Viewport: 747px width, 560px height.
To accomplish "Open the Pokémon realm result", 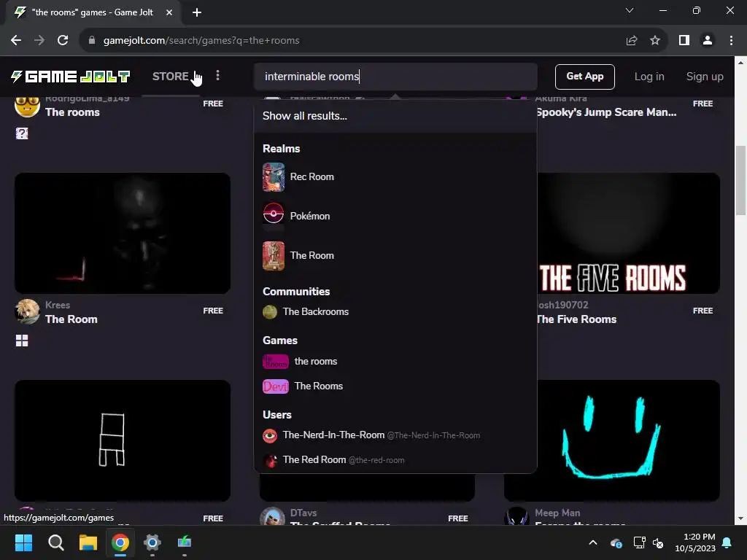I will coord(395,216).
